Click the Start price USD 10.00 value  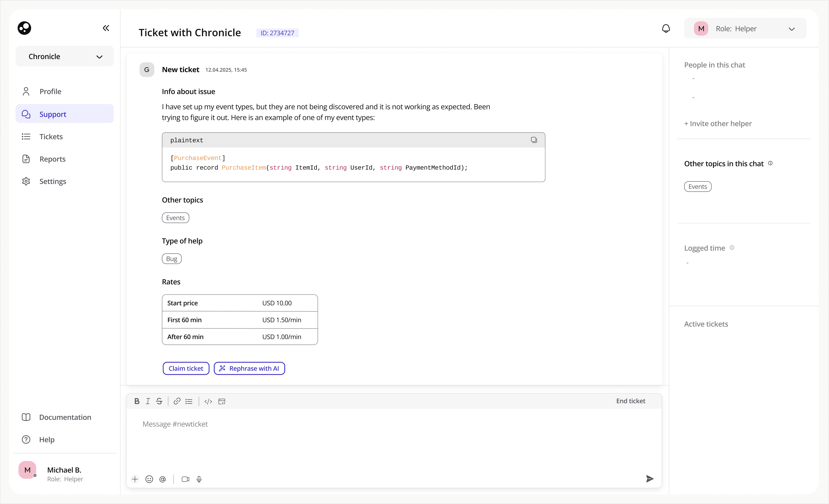point(277,303)
